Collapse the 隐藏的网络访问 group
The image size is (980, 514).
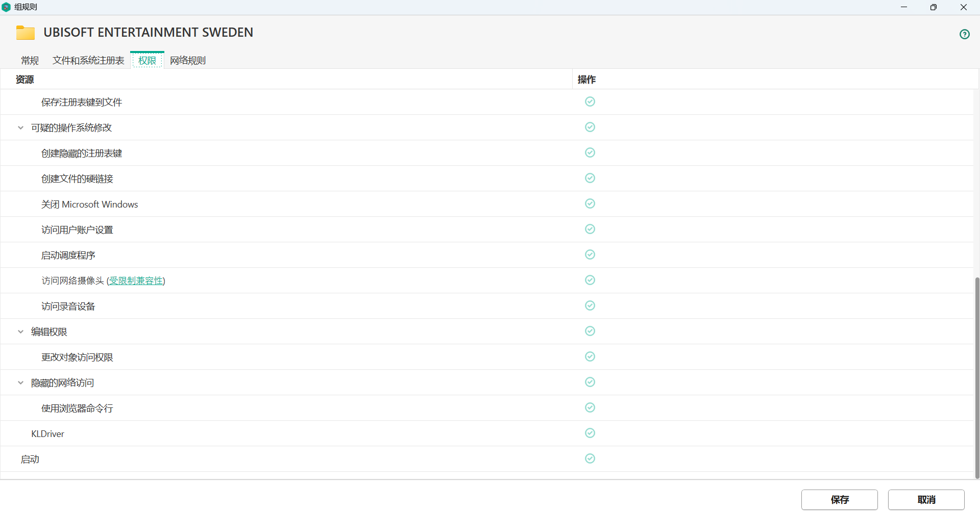(x=20, y=383)
